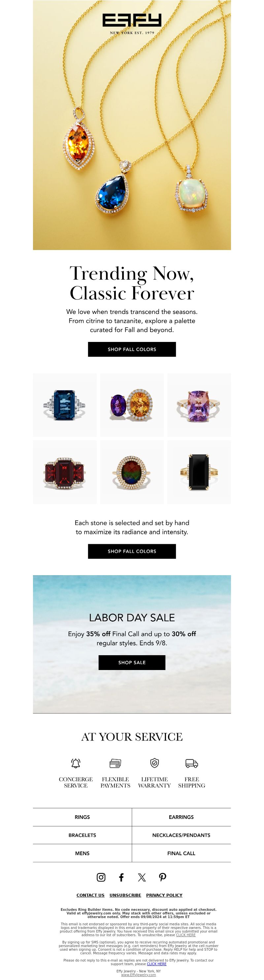
Task: Click the Flexible Payments card icon
Action: pos(115,763)
